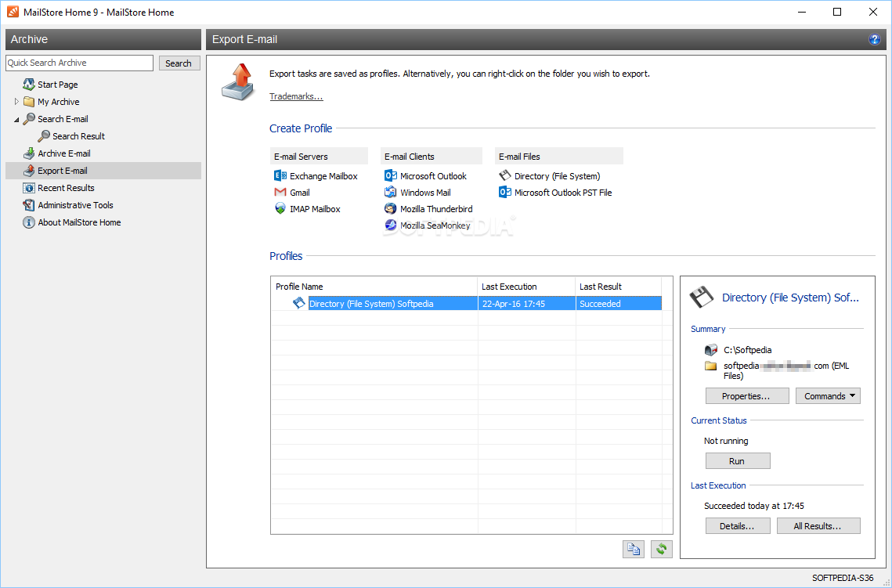Click the C:\Softpedia summary path

(747, 350)
